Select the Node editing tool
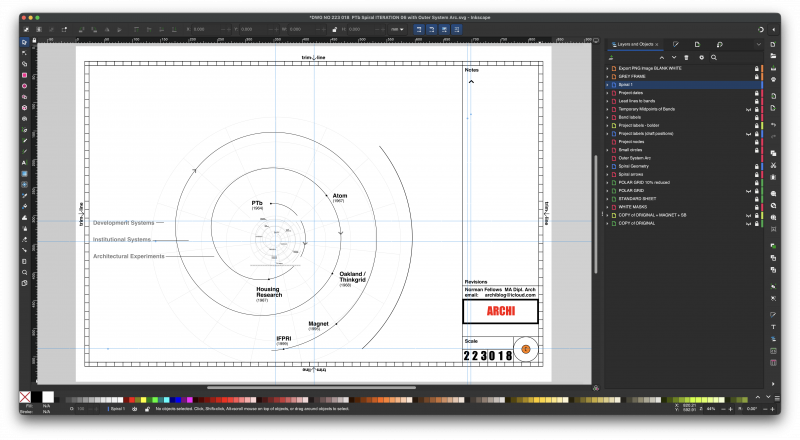 click(x=24, y=53)
